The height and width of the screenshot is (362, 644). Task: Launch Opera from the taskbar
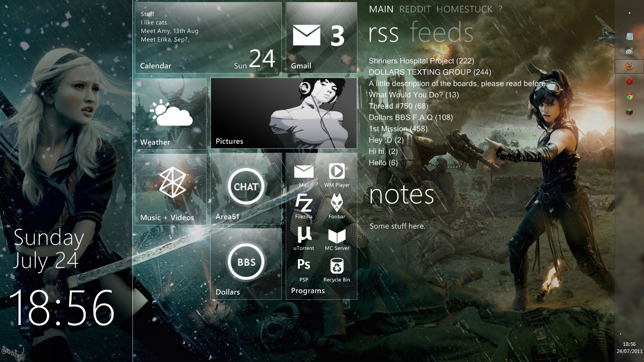pyautogui.click(x=629, y=82)
